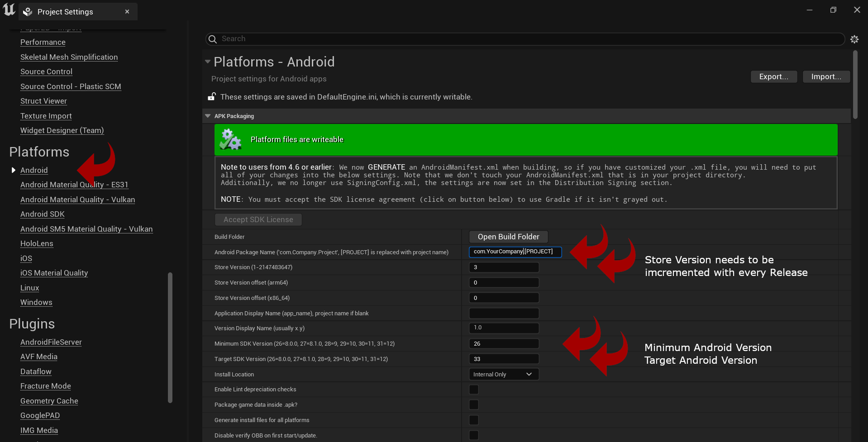Click the Target SDK Version field
868x442 pixels.
[504, 359]
